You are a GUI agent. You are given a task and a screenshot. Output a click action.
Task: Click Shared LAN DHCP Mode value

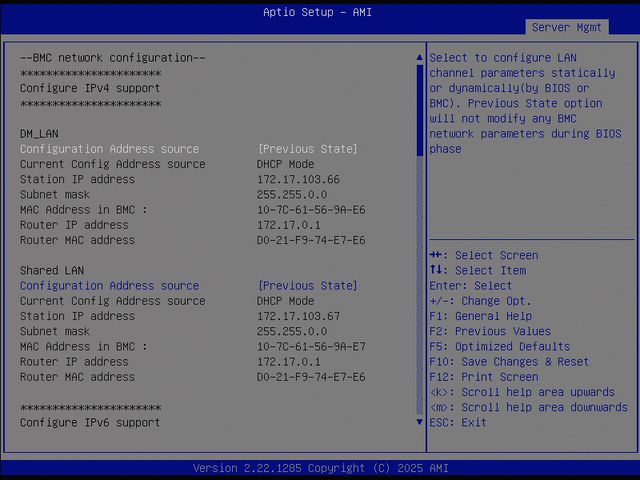pos(285,301)
